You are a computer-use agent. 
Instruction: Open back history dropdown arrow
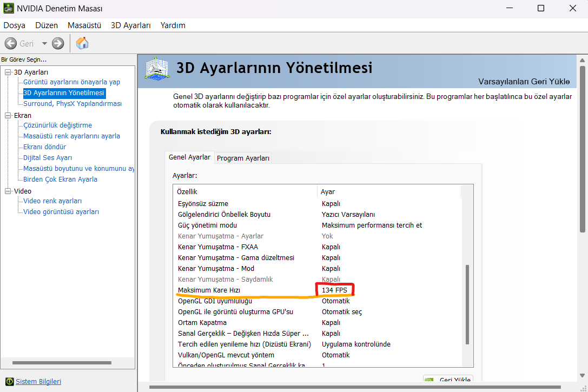(x=44, y=43)
